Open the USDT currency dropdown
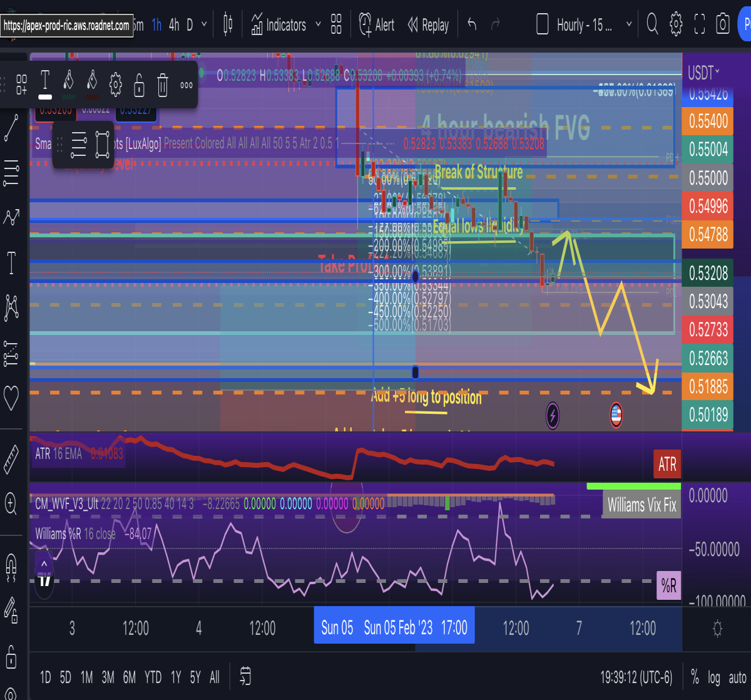 point(703,73)
